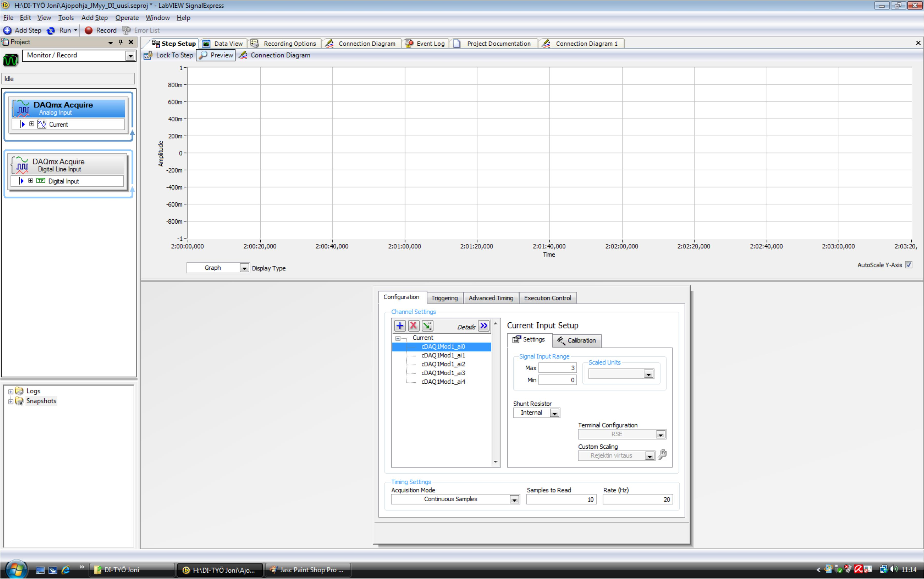
Task: Open the Project panel menu arrow
Action: click(x=110, y=43)
